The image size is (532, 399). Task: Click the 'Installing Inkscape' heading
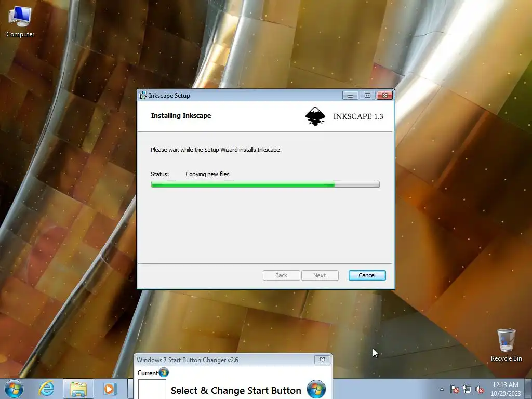coord(181,116)
